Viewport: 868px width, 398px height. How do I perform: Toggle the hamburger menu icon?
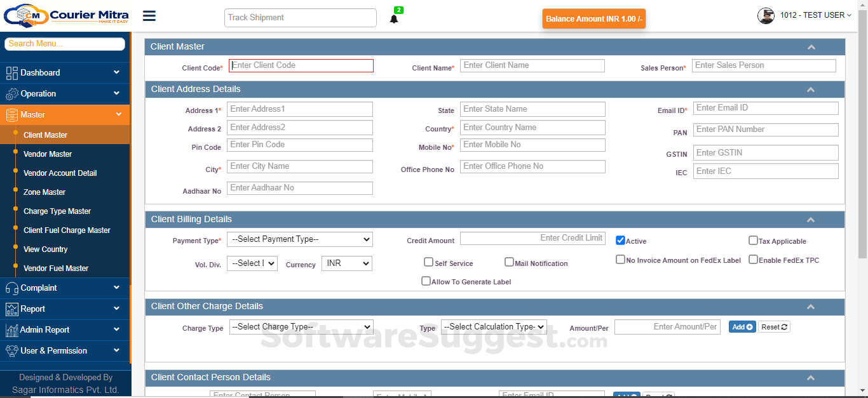tap(149, 16)
